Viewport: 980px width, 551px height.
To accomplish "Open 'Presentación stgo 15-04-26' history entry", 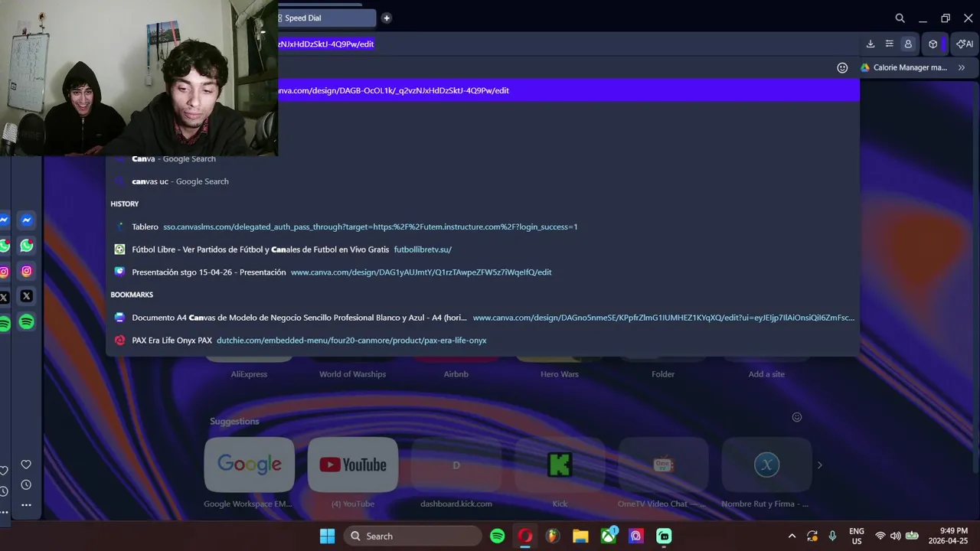I will click(x=482, y=272).
